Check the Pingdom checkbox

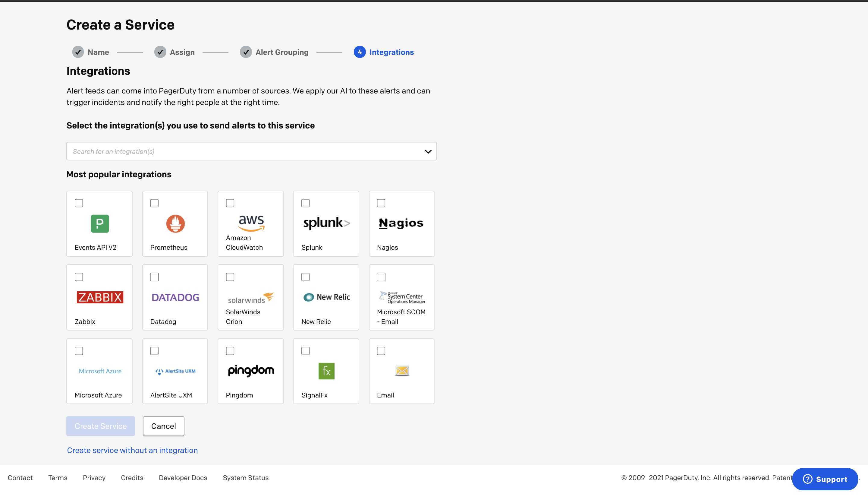(x=230, y=351)
